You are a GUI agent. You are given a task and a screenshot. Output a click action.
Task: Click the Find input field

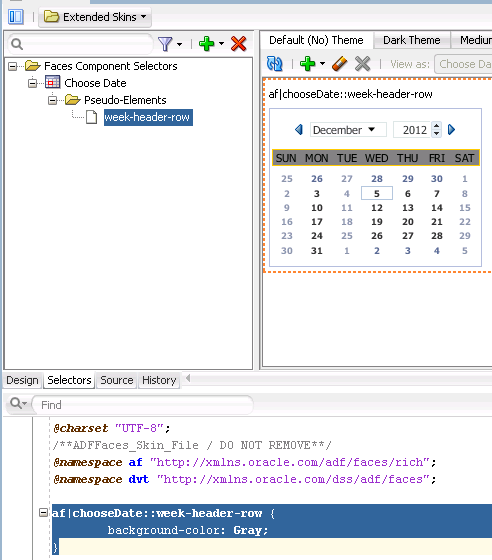click(x=143, y=405)
